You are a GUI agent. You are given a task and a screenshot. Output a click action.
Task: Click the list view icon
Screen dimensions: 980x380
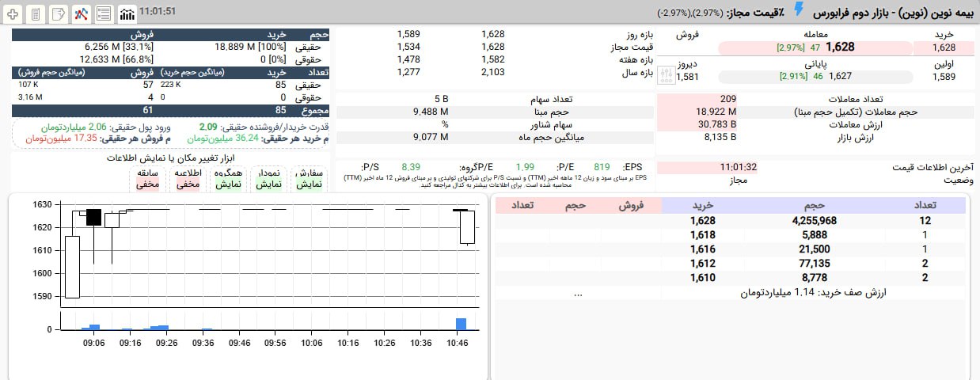(x=103, y=13)
